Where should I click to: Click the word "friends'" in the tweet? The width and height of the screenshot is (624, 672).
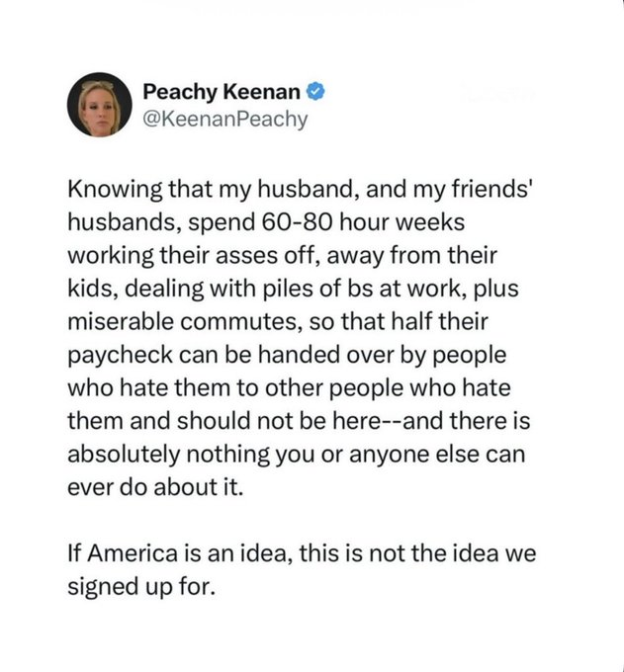488,188
